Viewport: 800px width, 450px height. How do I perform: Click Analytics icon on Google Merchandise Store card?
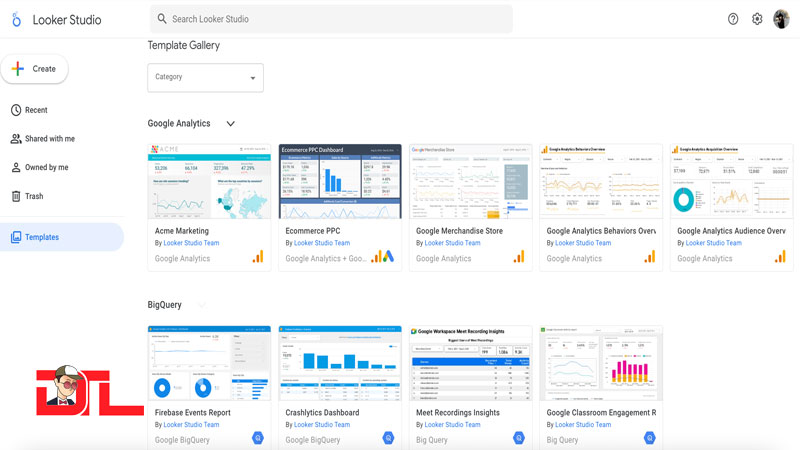519,257
